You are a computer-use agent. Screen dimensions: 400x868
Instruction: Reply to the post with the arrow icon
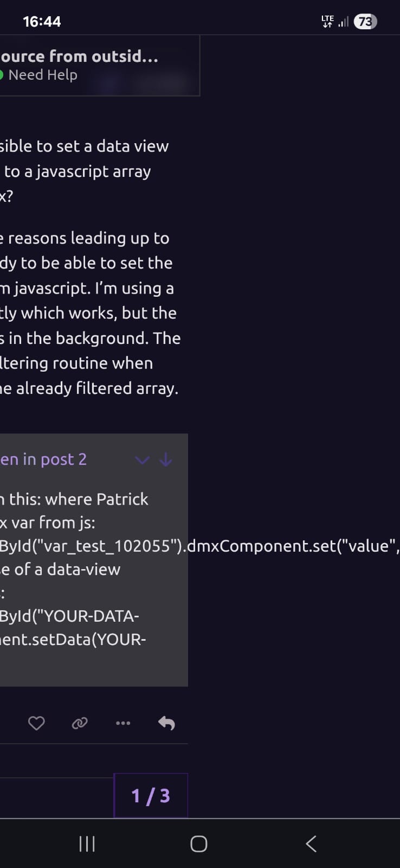(166, 723)
